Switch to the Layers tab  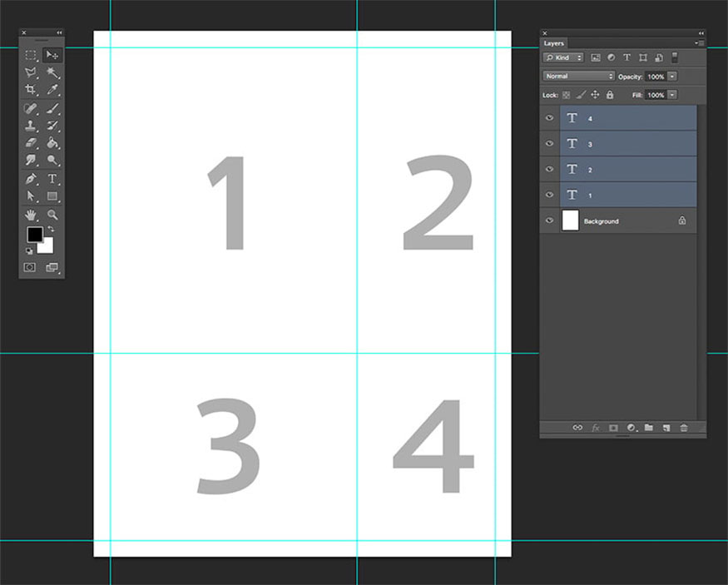(554, 43)
